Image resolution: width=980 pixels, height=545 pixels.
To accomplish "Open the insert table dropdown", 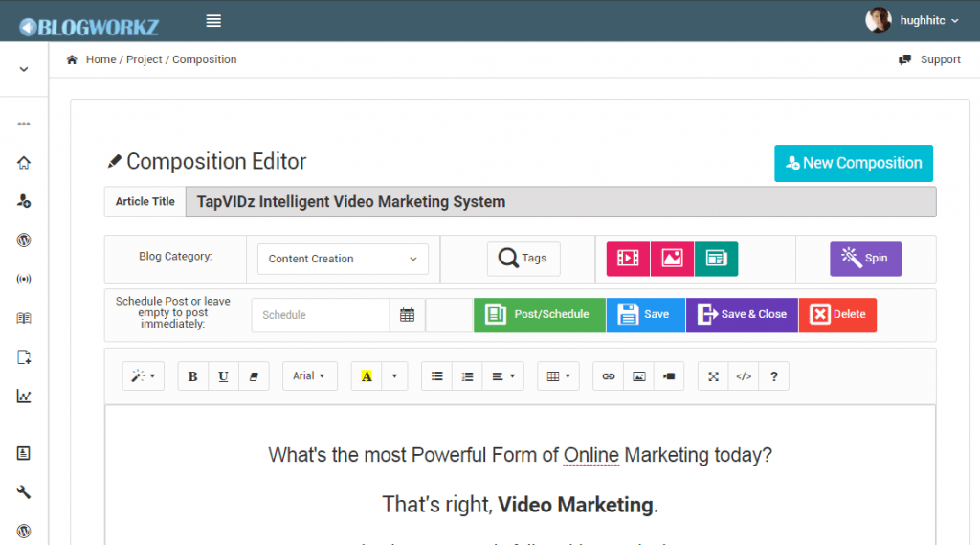I will click(558, 376).
